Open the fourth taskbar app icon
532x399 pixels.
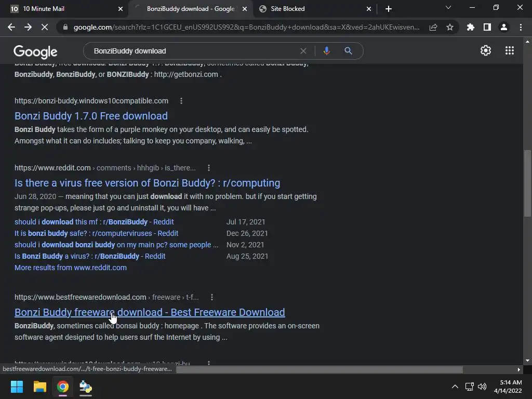point(86,387)
